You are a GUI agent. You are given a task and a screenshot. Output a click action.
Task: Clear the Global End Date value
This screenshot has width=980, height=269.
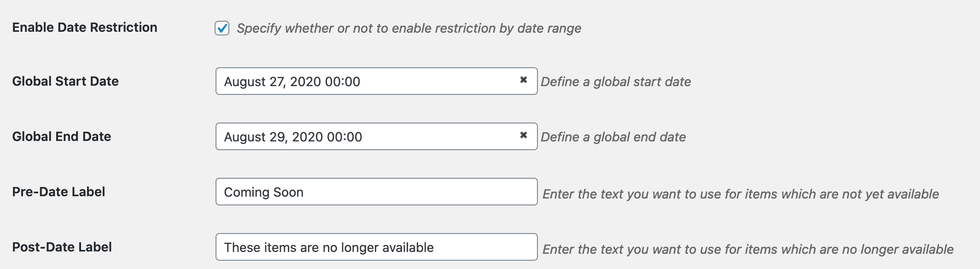pos(523,135)
